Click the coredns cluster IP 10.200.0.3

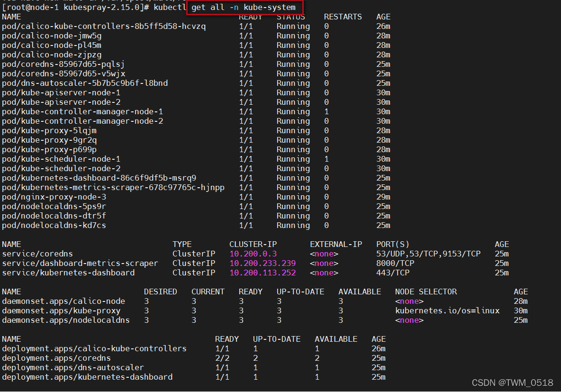tap(253, 254)
